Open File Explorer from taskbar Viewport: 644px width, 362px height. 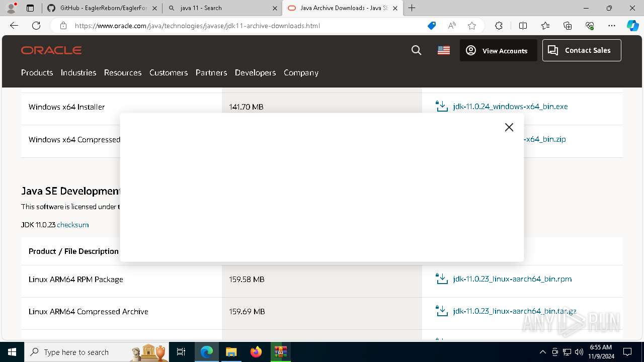coord(231,352)
